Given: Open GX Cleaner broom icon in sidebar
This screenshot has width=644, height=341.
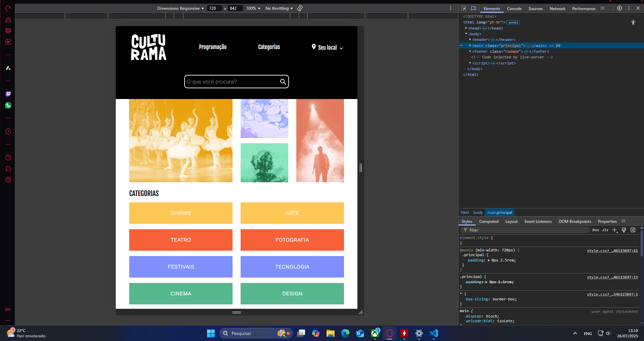Looking at the screenshot, I should [x=8, y=20].
